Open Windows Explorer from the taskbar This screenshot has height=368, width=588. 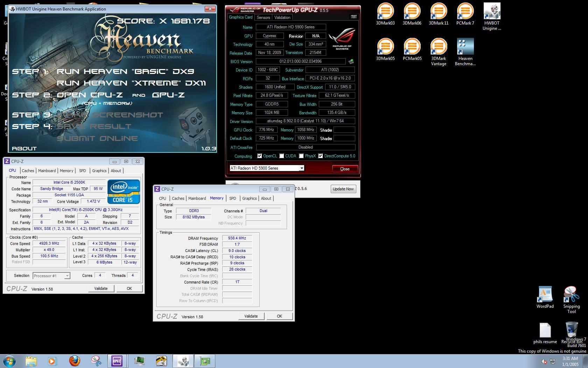point(31,361)
